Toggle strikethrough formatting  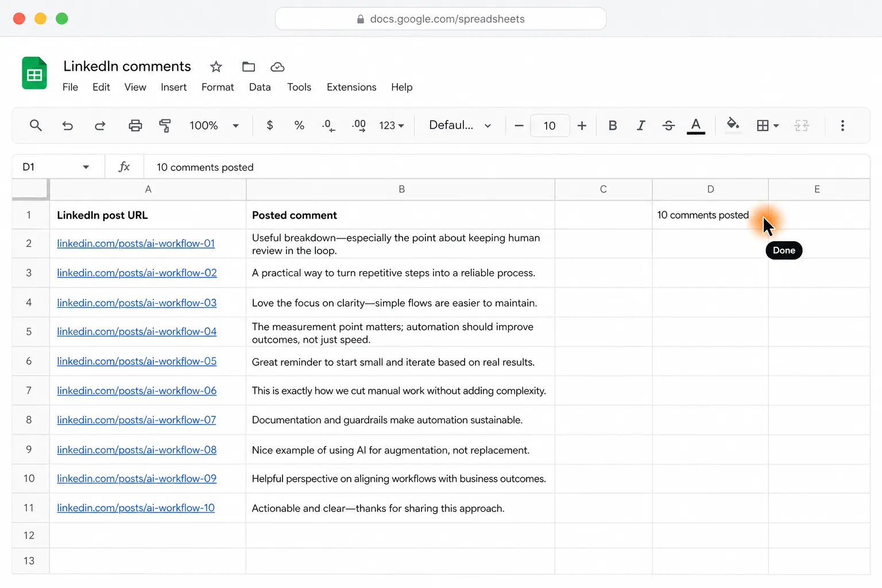668,125
